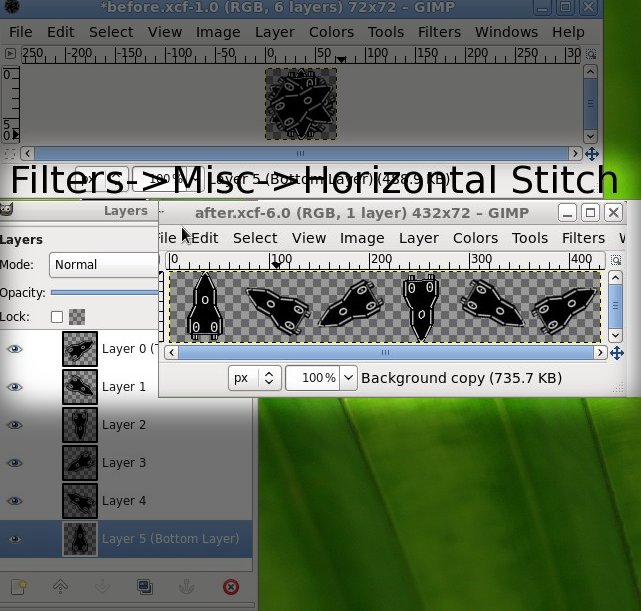Anchor the floating layer
Image resolution: width=641 pixels, height=611 pixels.
(x=187, y=587)
